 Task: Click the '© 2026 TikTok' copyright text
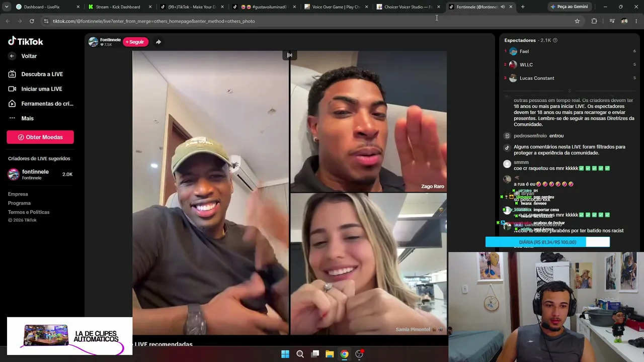click(x=22, y=220)
